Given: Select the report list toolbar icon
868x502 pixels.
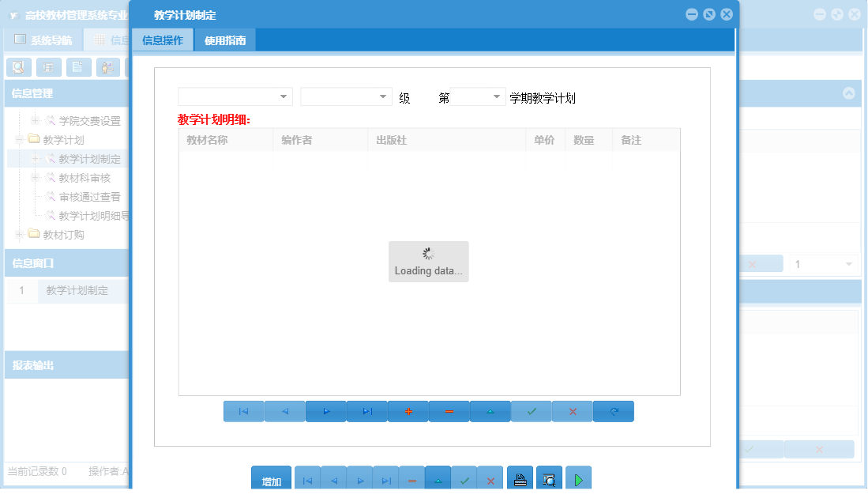Looking at the screenshot, I should [x=48, y=67].
